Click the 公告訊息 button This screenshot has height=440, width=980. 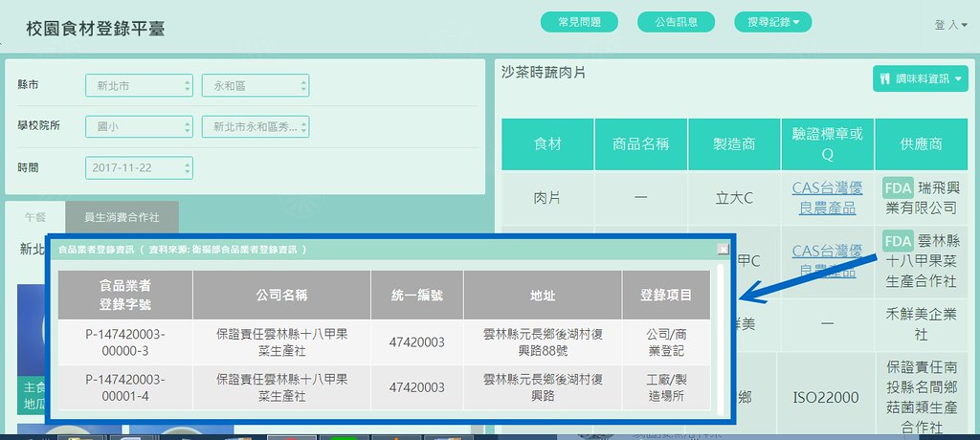click(677, 22)
